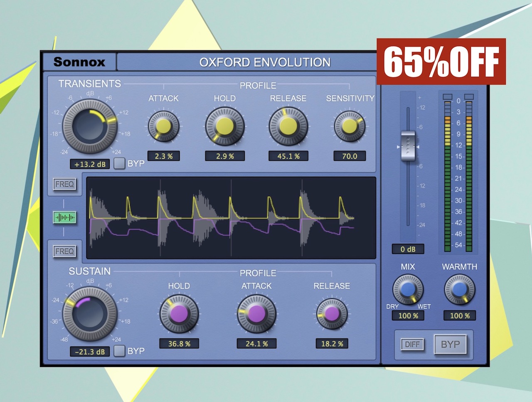
Task: Click the Sensitivity knob
Action: coord(350,126)
